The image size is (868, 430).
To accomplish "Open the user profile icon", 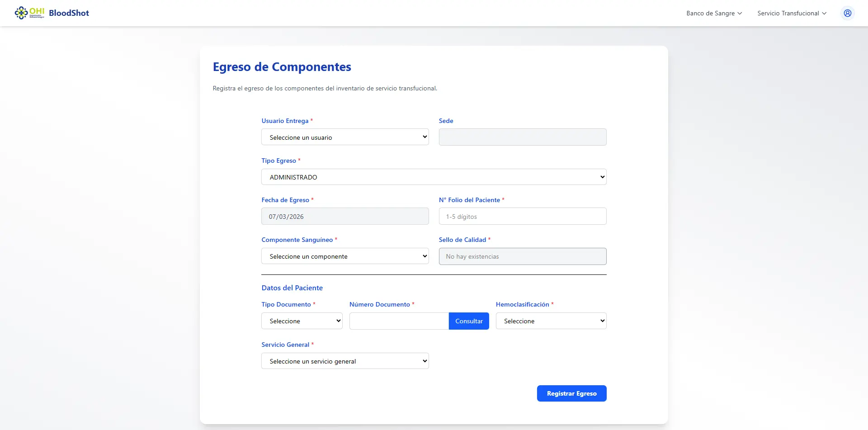I will (x=847, y=13).
